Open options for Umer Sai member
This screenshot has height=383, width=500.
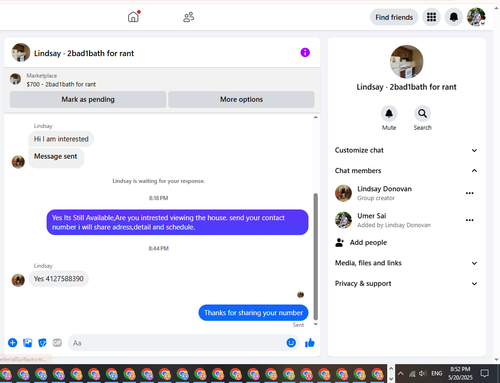(470, 220)
